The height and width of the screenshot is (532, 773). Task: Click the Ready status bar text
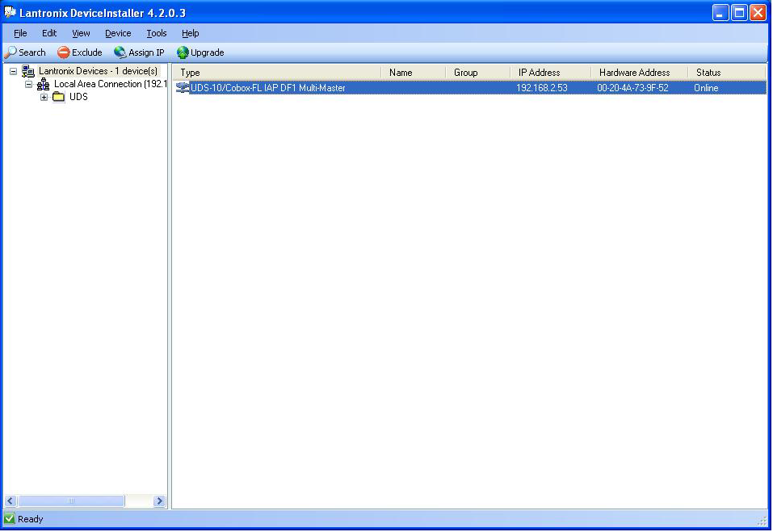30,519
